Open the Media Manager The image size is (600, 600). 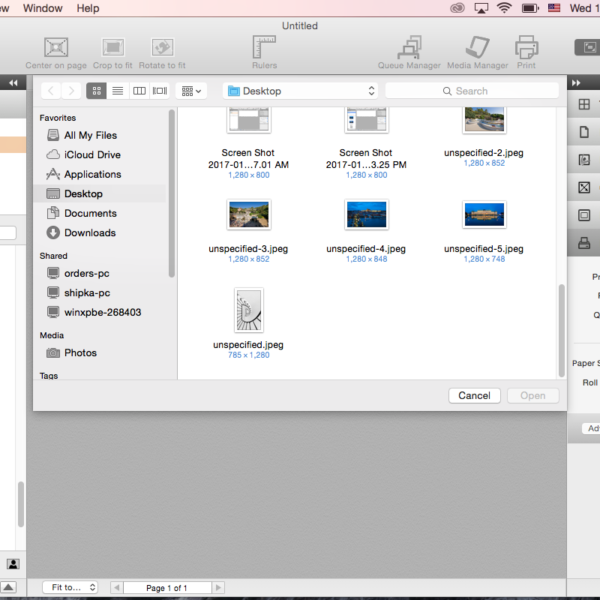[x=477, y=48]
